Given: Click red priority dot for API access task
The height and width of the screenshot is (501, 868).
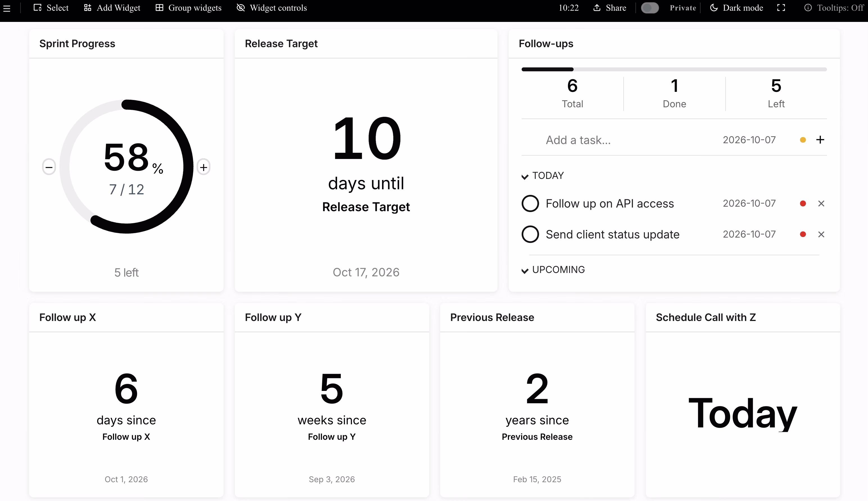Looking at the screenshot, I should (803, 204).
